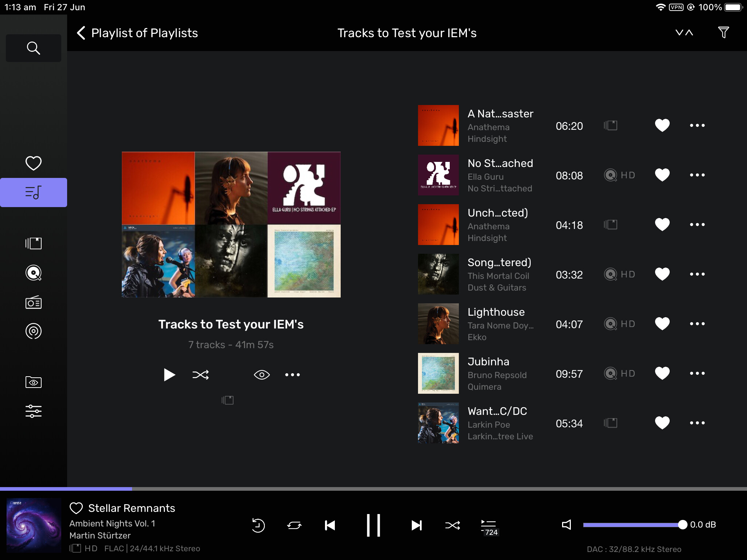747x560 pixels.
Task: Click the VPN status indicator
Action: (x=676, y=7)
